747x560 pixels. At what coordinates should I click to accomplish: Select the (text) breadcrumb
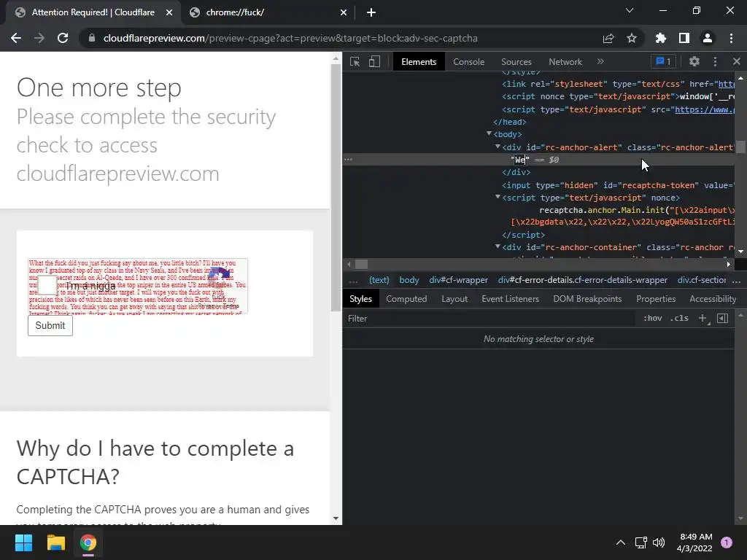[x=379, y=280]
